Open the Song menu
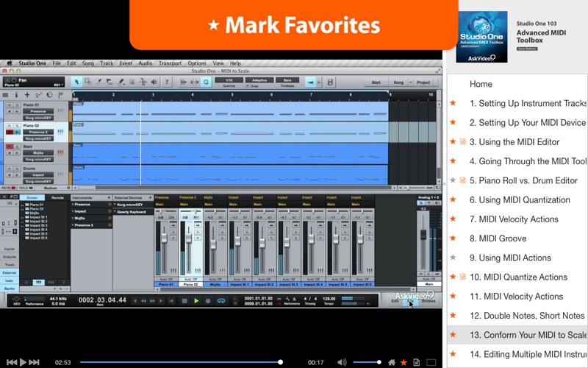Viewport: 588px width, 368px height. click(88, 63)
